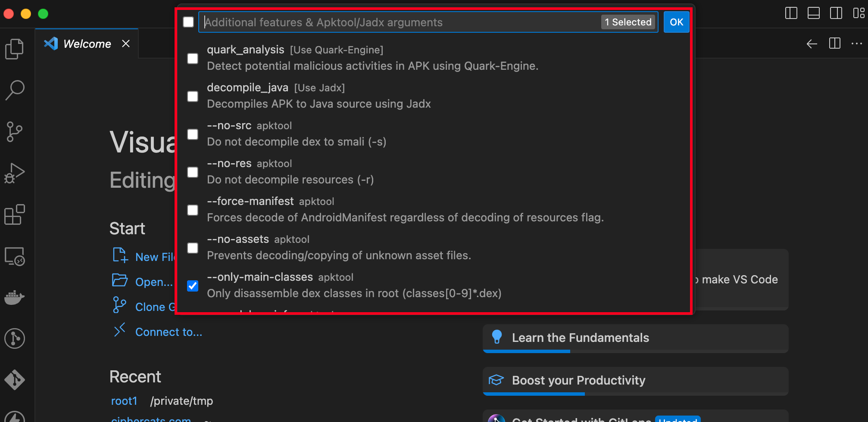This screenshot has width=868, height=422.
Task: Switch to the Welcome tab
Action: (x=87, y=44)
